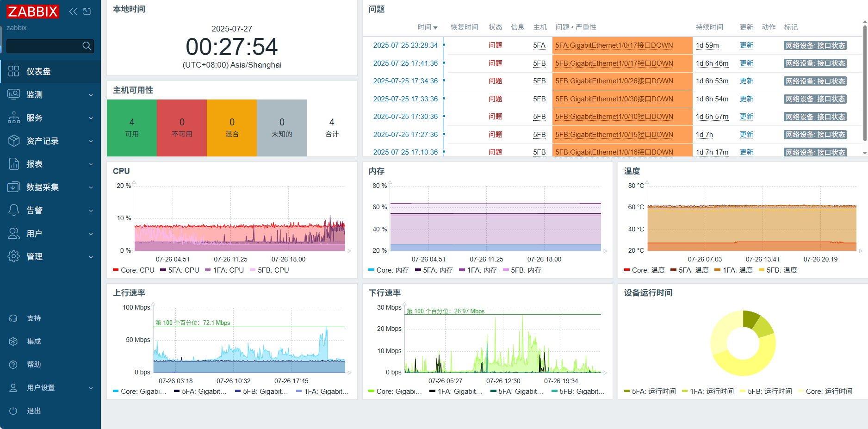Click the sidebar hide/kiosk icon beside the logo
Viewport: 868px width, 429px height.
(87, 12)
